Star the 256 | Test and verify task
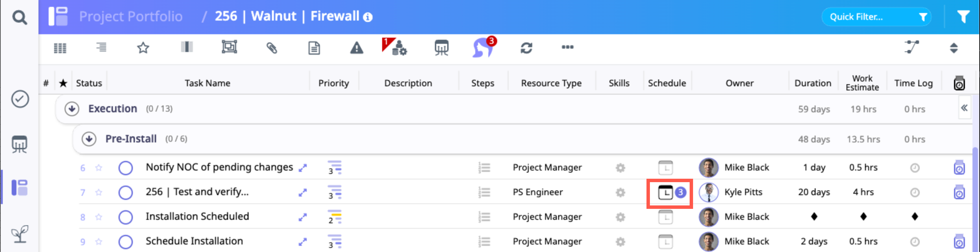The height and width of the screenshot is (252, 980). [99, 193]
